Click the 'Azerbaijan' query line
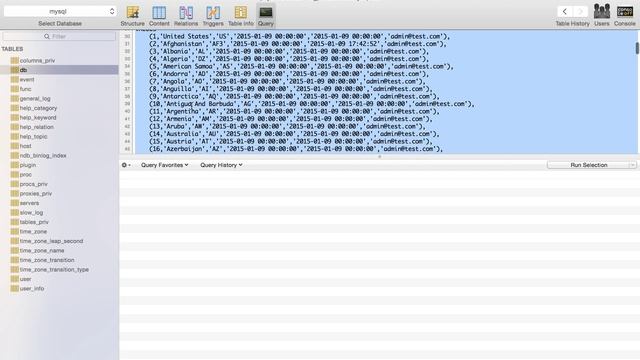This screenshot has width=640, height=360. click(296, 149)
